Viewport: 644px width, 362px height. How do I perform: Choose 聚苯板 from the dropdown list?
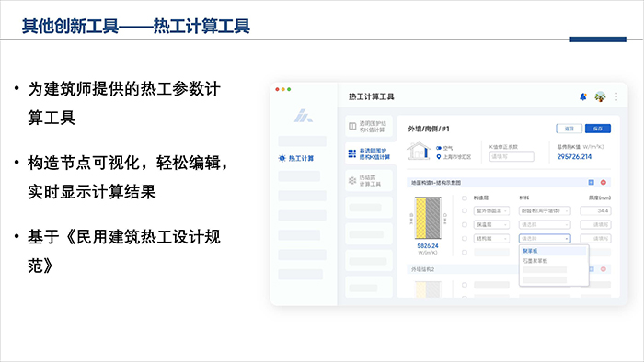(553, 251)
